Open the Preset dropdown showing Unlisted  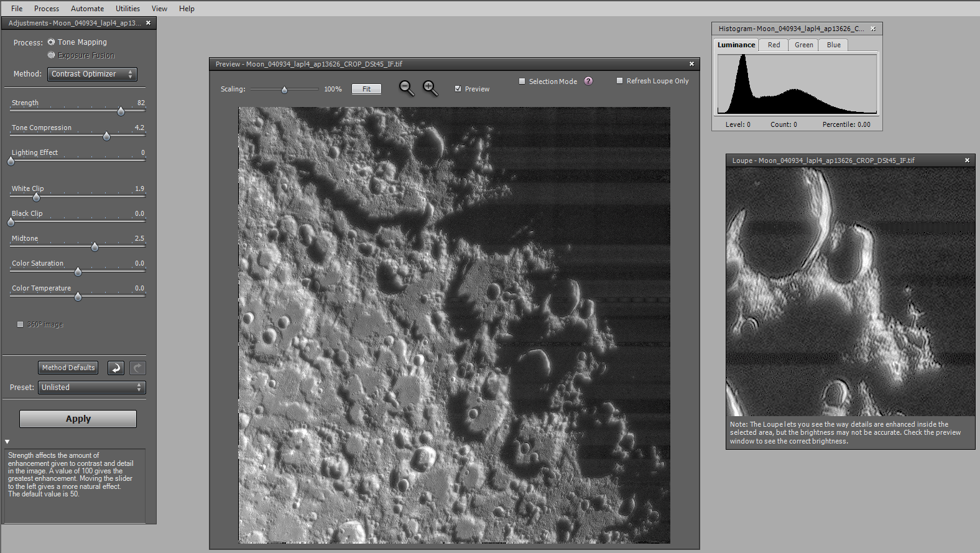[92, 388]
